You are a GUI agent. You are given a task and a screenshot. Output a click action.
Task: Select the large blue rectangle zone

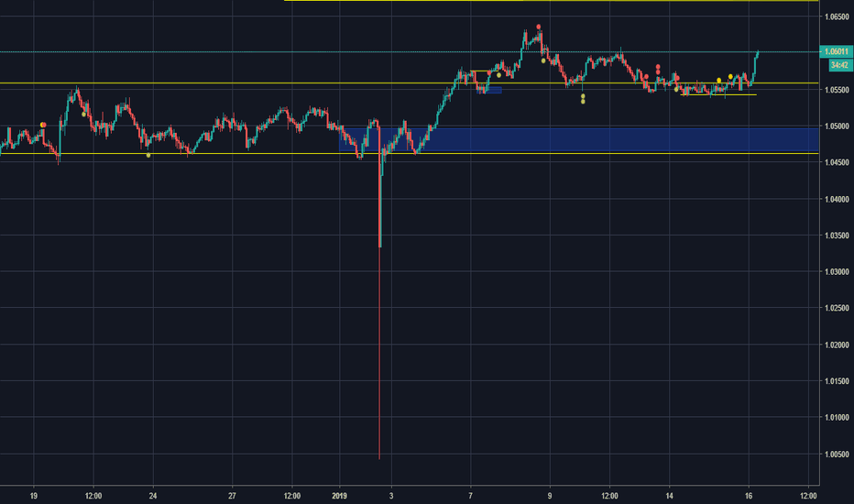pos(579,139)
